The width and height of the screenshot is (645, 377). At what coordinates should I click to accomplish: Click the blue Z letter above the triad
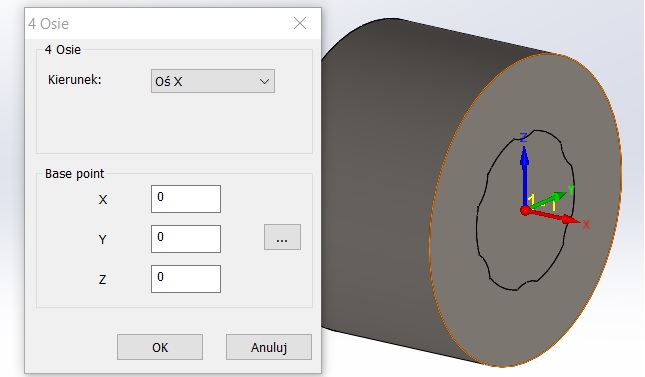(x=523, y=137)
